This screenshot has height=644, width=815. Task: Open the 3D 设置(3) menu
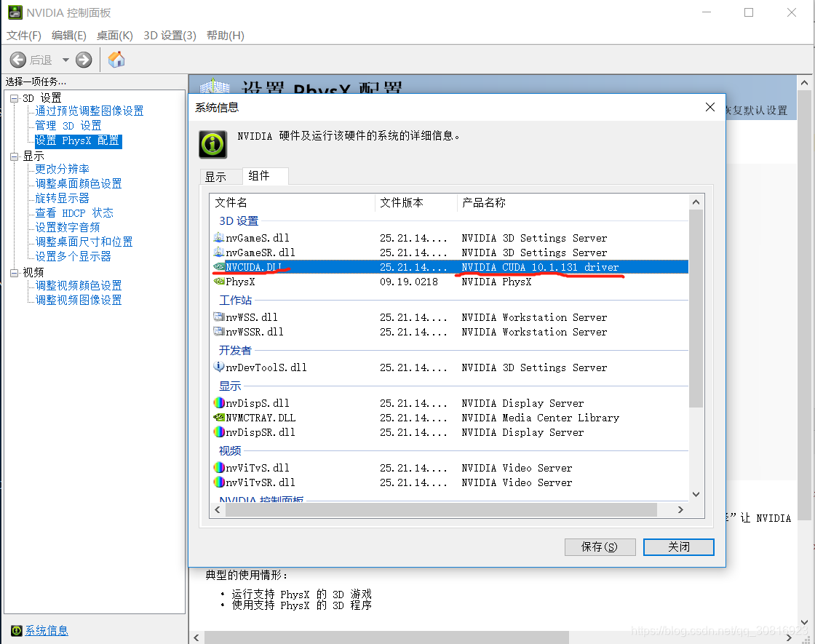pos(170,36)
